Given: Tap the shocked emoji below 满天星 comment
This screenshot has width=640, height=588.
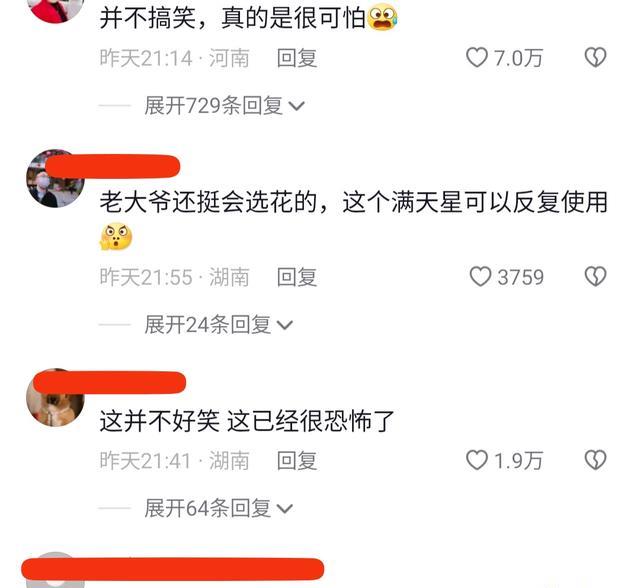Looking at the screenshot, I should click(x=116, y=237).
